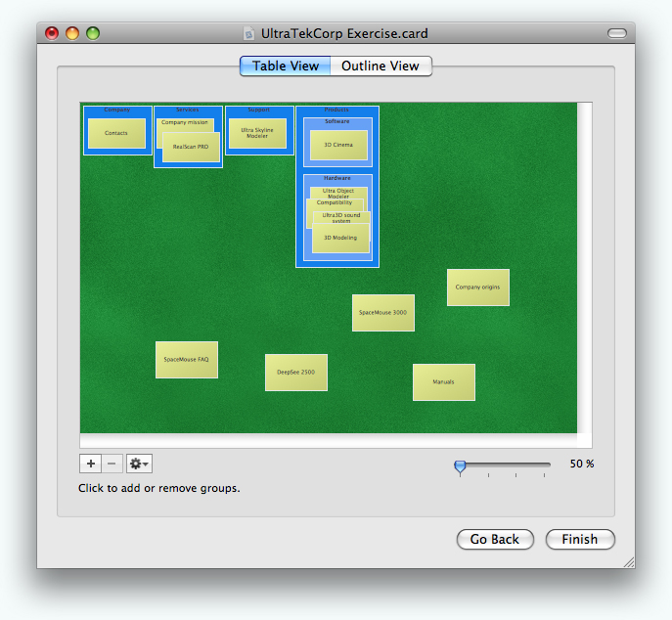Click the Products group header
This screenshot has width=672, height=620.
(x=336, y=110)
